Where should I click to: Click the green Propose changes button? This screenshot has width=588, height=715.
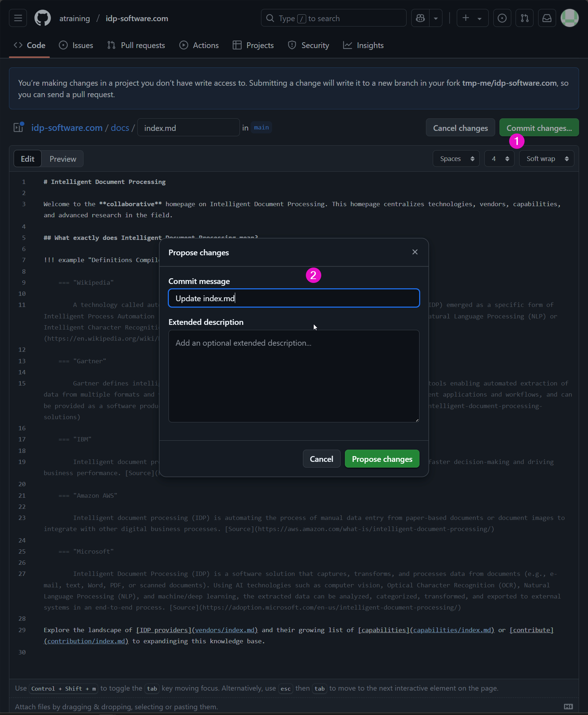click(x=382, y=459)
